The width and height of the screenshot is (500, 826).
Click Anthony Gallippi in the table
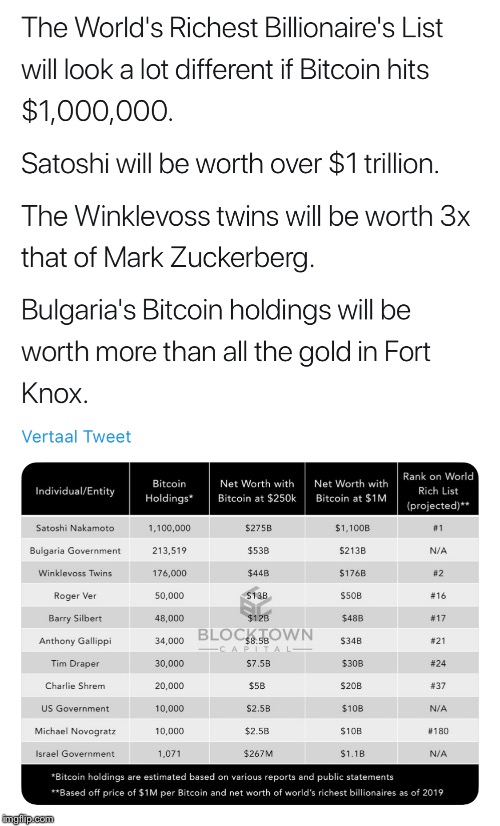point(75,641)
